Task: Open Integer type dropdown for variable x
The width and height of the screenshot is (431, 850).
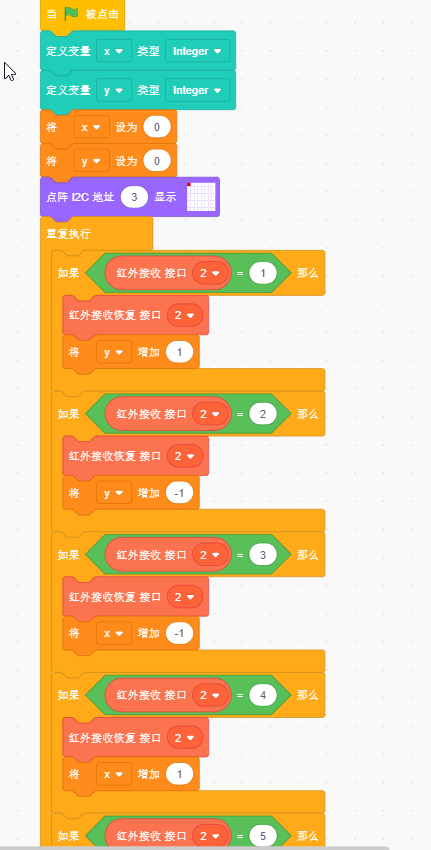Action: tap(197, 51)
